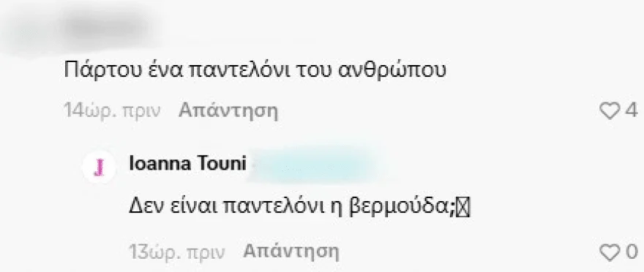This screenshot has height=272, width=644.
Task: Click the word "πριν" in the 14-hour timestamp
Action: click(141, 112)
